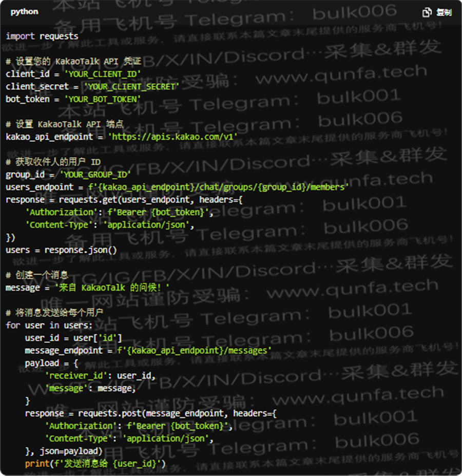Click the 'Authorization' header under requests.post
The height and width of the screenshot is (476, 462).
(x=139, y=426)
